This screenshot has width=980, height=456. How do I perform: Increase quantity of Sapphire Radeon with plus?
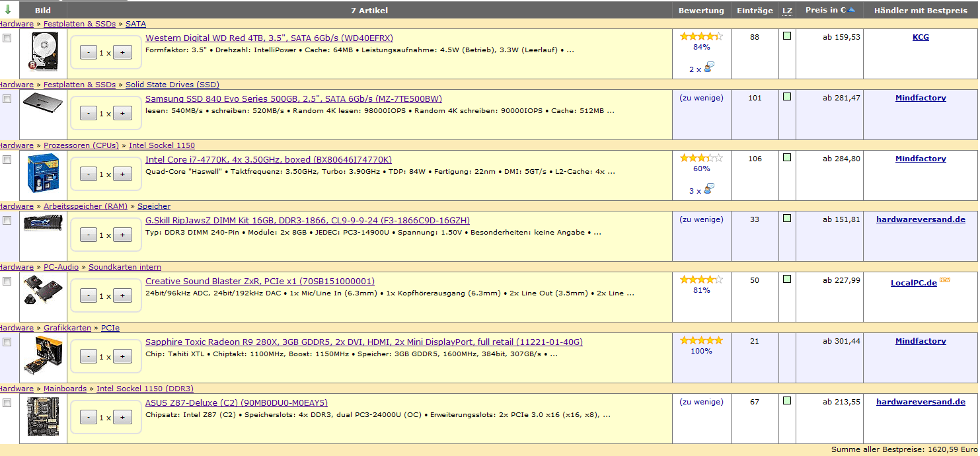click(122, 357)
